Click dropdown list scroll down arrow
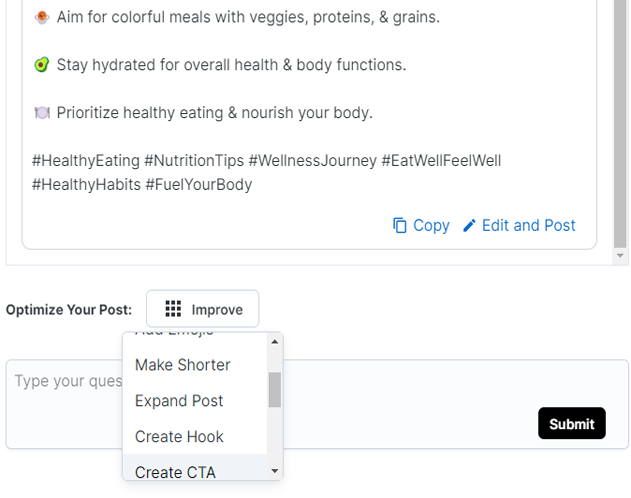 [x=275, y=471]
